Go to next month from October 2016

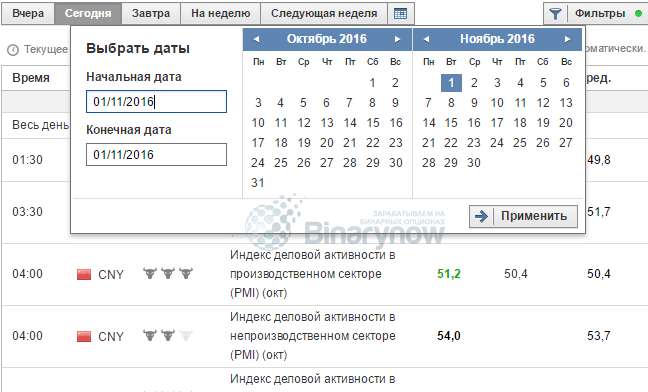(x=397, y=39)
